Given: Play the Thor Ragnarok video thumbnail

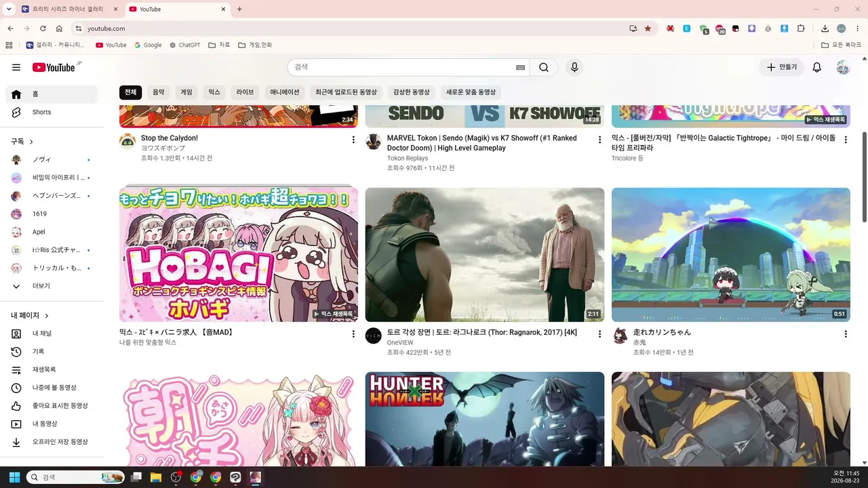Looking at the screenshot, I should point(485,255).
